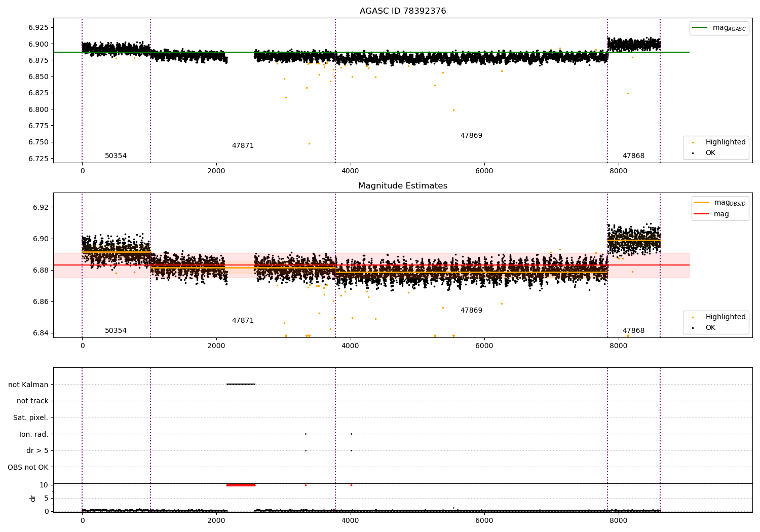Click the 6.925 tick label on top plot
Screen dimensions: 760x532
pyautogui.click(x=38, y=27)
